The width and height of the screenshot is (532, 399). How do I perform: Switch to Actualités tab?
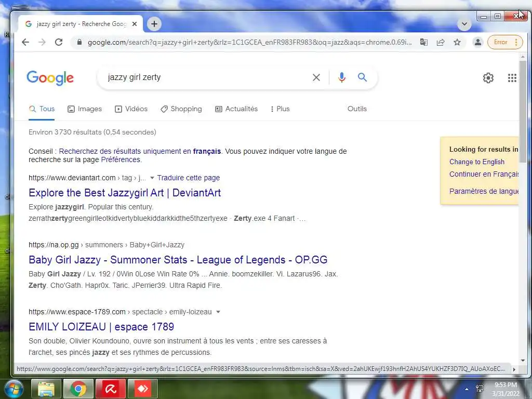coord(236,109)
